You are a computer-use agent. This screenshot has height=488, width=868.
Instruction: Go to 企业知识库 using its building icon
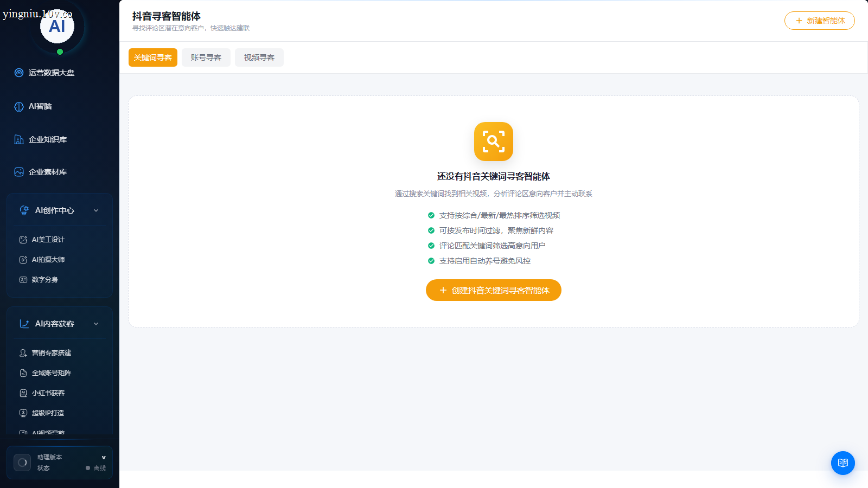[19, 139]
